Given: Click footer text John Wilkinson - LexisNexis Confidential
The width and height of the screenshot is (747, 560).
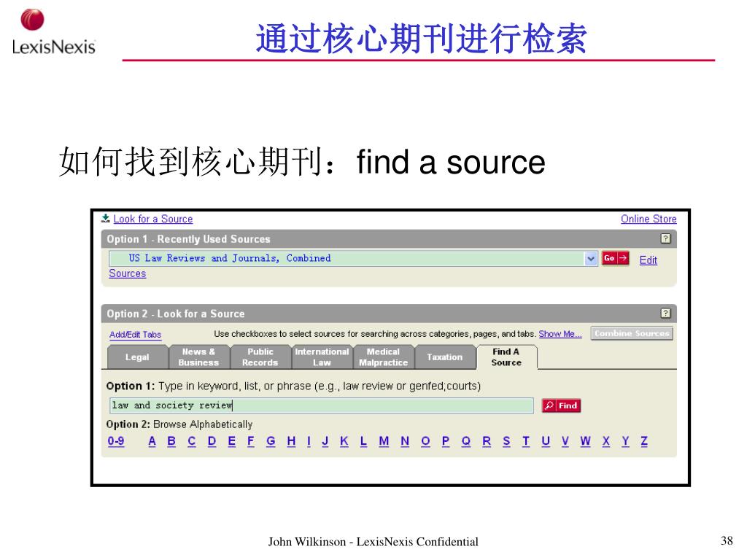Looking at the screenshot, I should pyautogui.click(x=373, y=542).
